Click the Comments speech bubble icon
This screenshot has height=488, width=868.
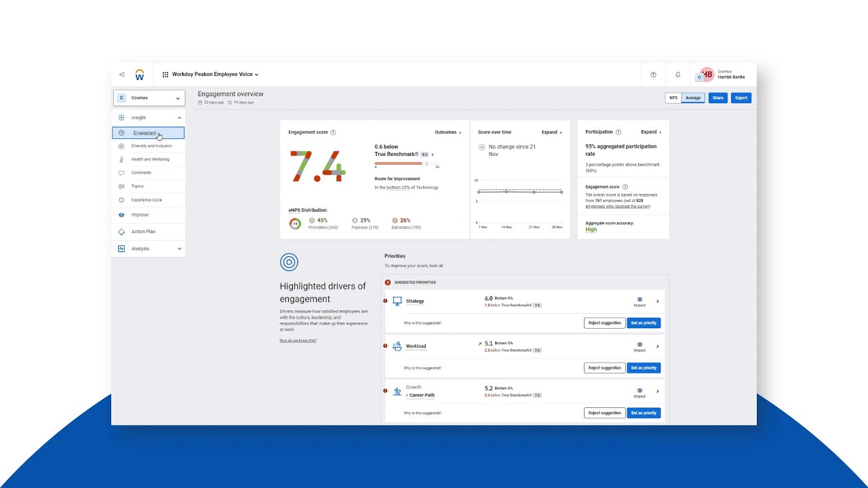point(121,173)
